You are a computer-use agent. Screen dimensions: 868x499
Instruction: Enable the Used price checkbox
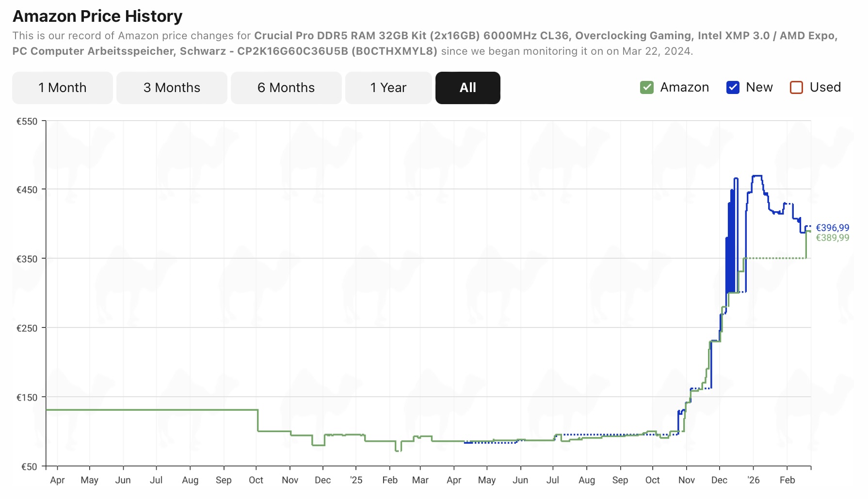pos(796,88)
